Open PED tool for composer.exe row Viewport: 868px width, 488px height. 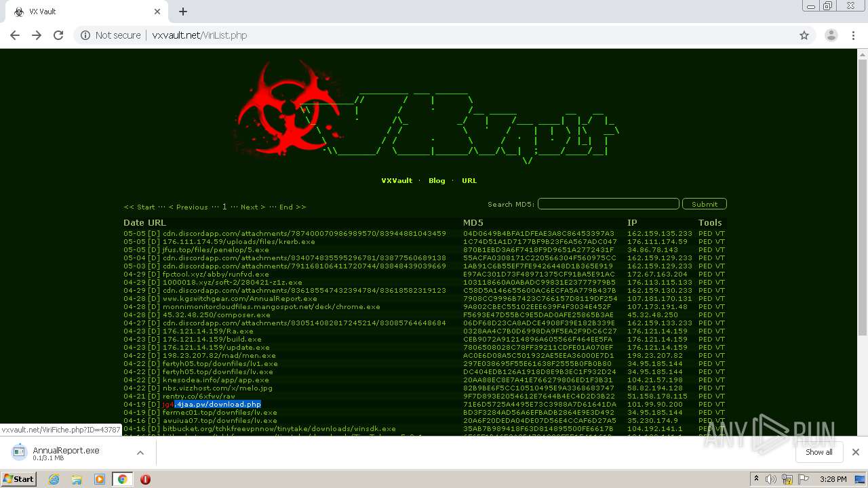(x=705, y=315)
